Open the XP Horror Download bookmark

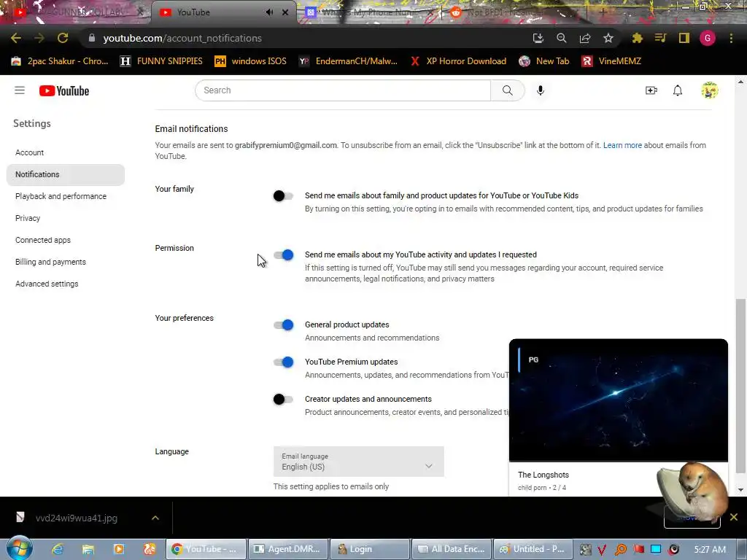[458, 61]
